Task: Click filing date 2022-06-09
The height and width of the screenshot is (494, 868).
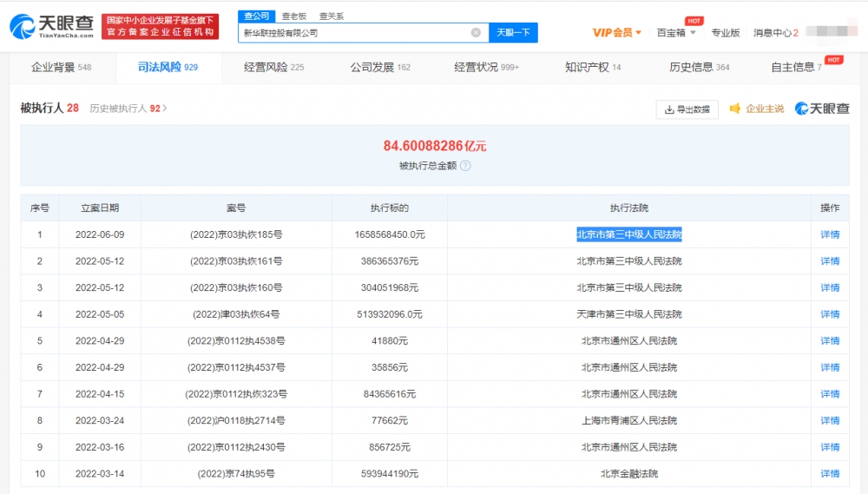Action: click(100, 234)
